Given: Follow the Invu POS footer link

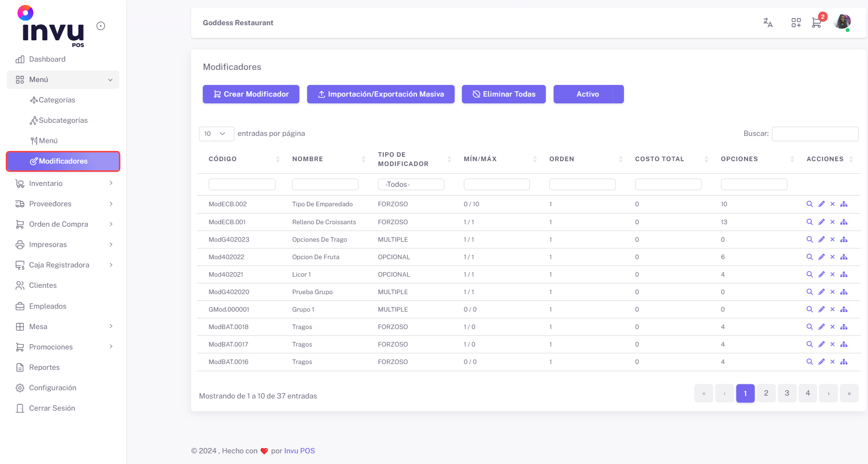Looking at the screenshot, I should click(x=299, y=451).
